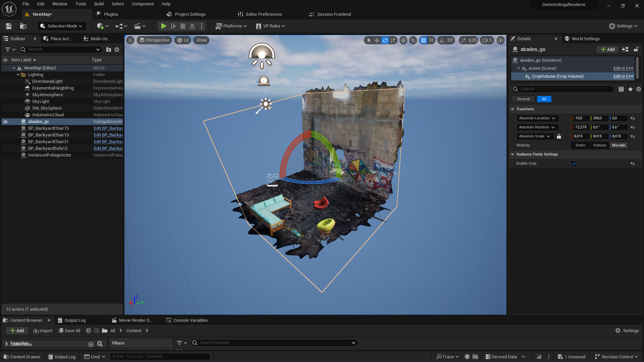The image size is (644, 362).
Task: Toggle visibility eye of abades_gs actor
Action: pyautogui.click(x=5, y=122)
